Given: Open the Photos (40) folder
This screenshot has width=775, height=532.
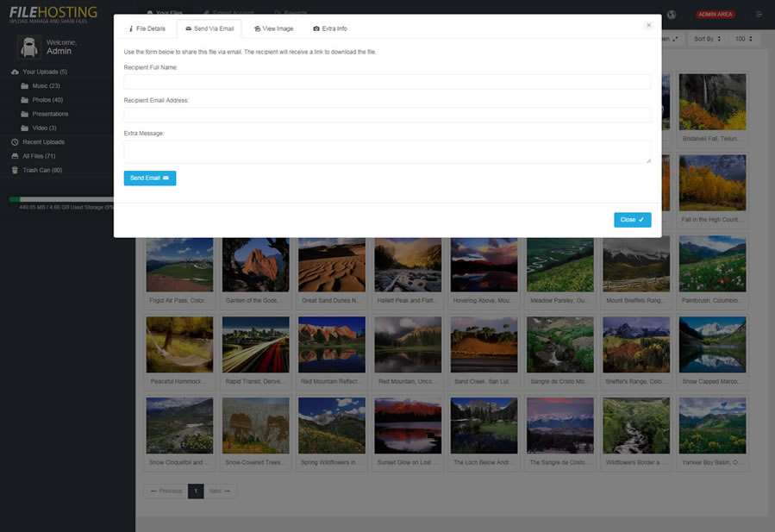Looking at the screenshot, I should click(47, 100).
